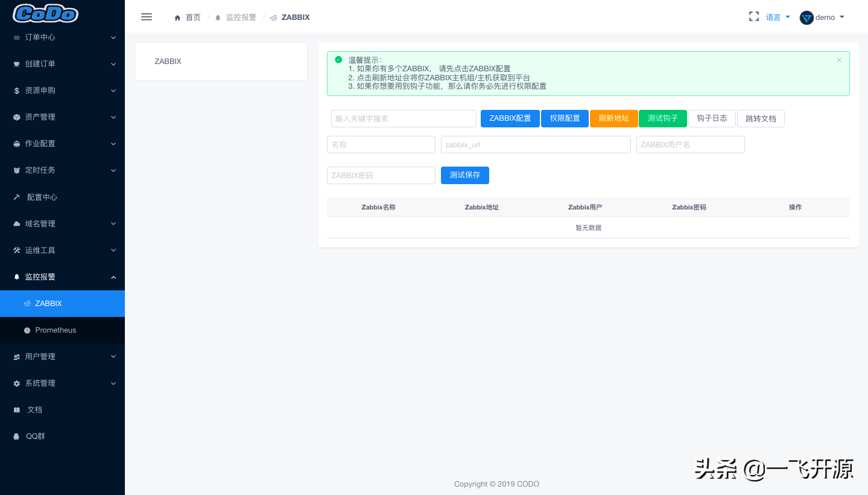Click the home icon in breadcrumb
This screenshot has width=868, height=495.
coord(177,18)
